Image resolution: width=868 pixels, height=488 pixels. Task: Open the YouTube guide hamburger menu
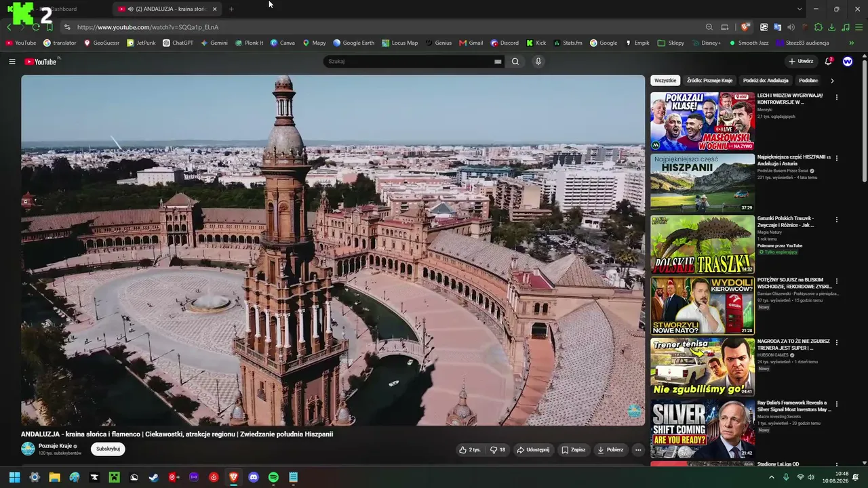click(12, 62)
